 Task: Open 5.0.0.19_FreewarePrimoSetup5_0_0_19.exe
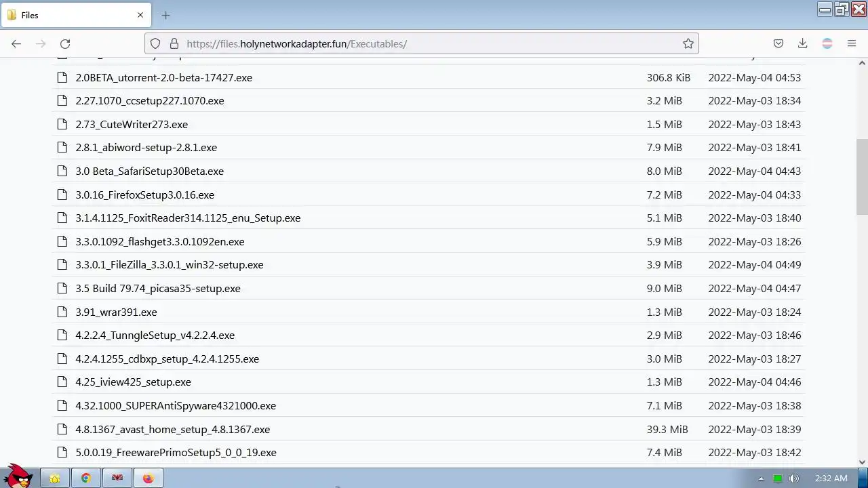tap(176, 452)
